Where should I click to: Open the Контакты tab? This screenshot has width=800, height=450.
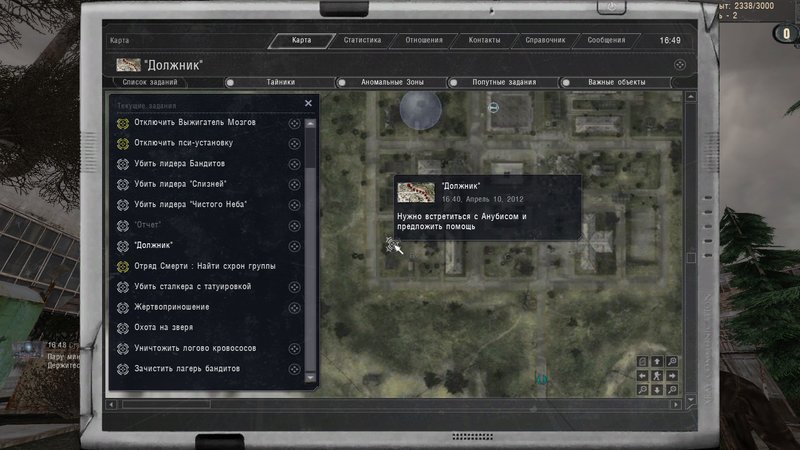(x=484, y=40)
